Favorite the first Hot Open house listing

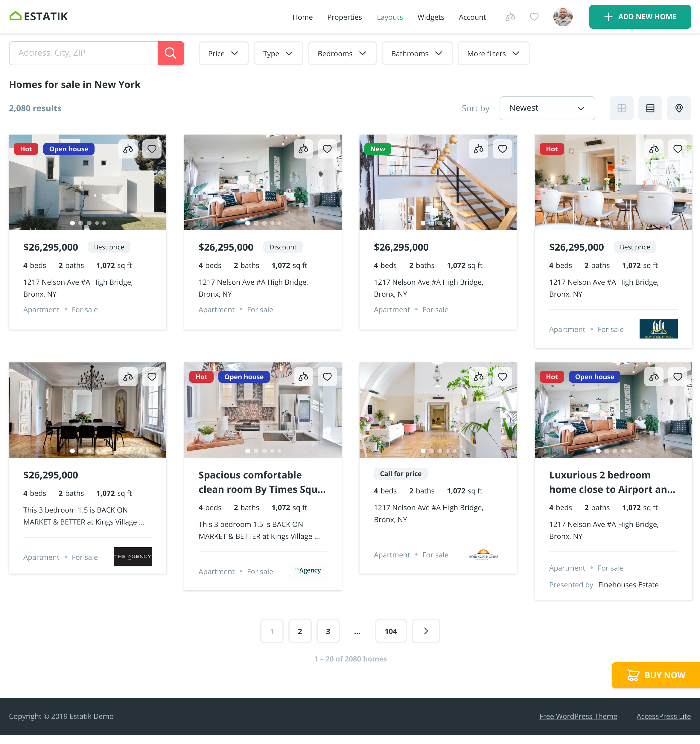[x=152, y=149]
